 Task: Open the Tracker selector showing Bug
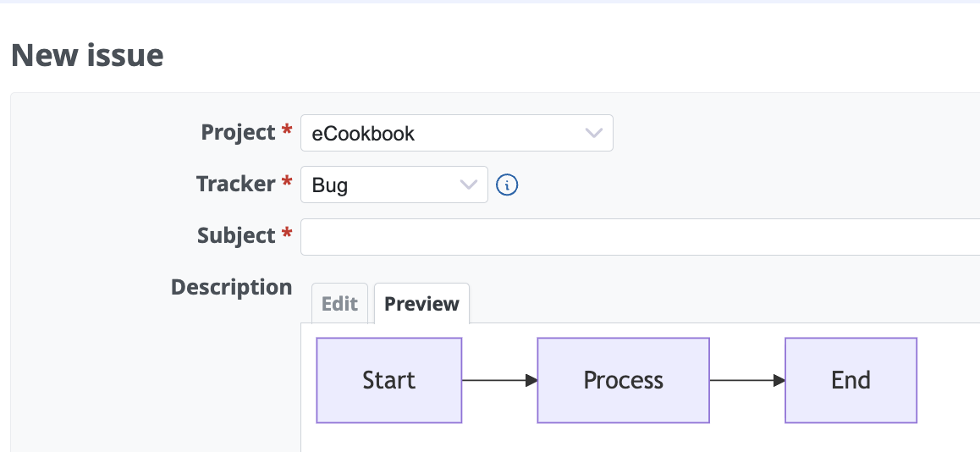tap(394, 185)
